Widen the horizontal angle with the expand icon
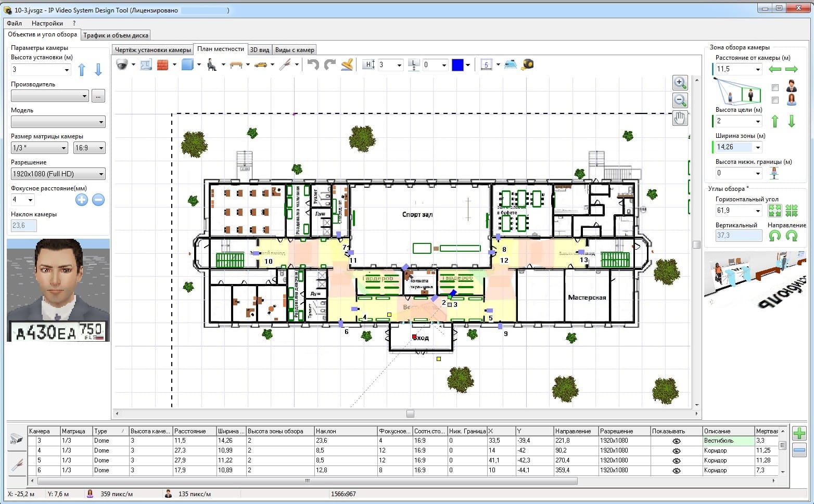814x504 pixels. (775, 211)
